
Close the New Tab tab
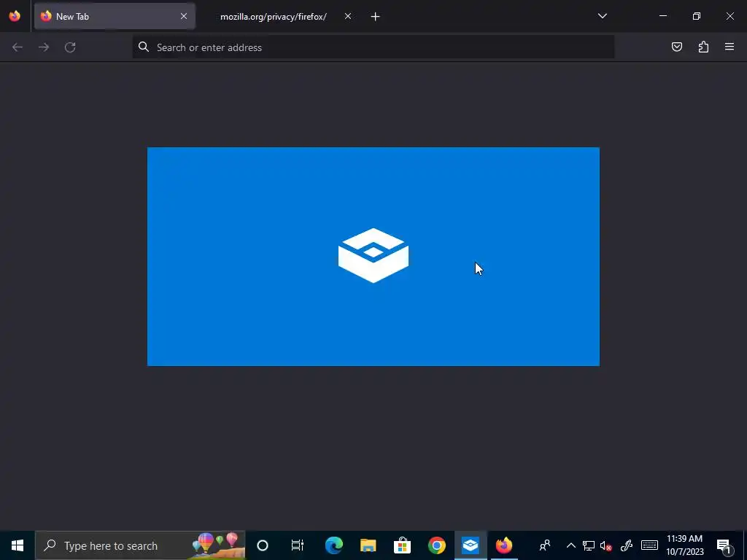tap(184, 16)
